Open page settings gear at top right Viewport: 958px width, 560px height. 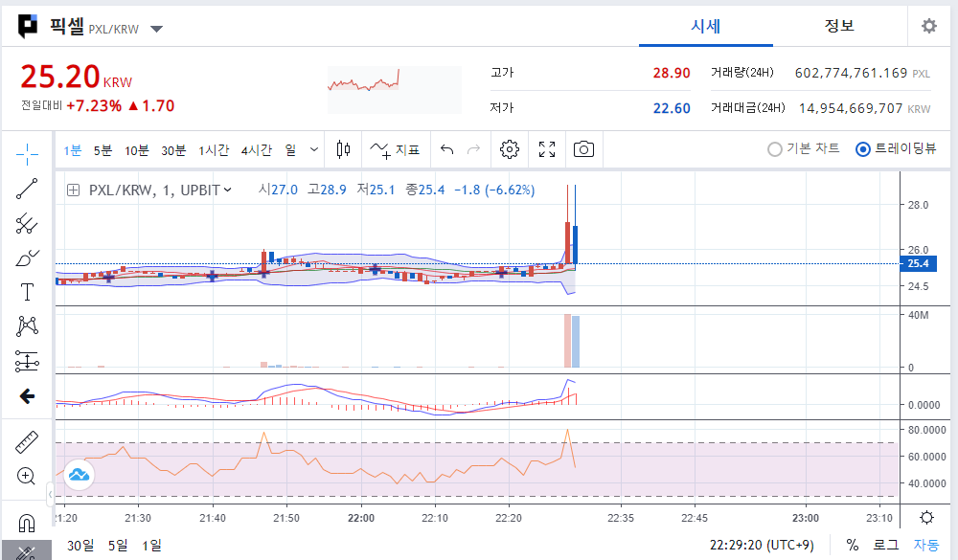929,26
